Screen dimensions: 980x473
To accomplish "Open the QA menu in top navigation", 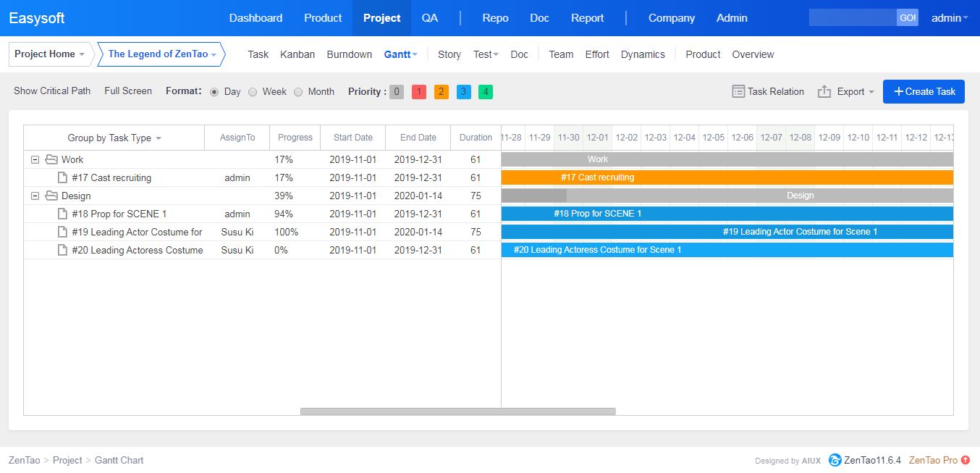I will click(430, 18).
